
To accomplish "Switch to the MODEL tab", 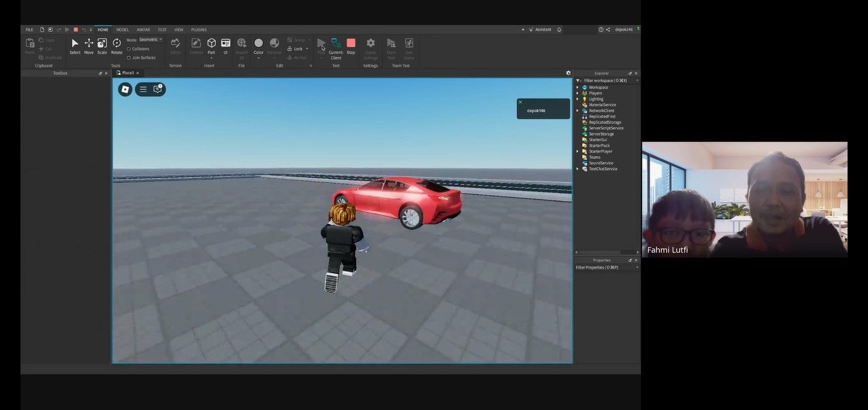I will click(x=122, y=29).
